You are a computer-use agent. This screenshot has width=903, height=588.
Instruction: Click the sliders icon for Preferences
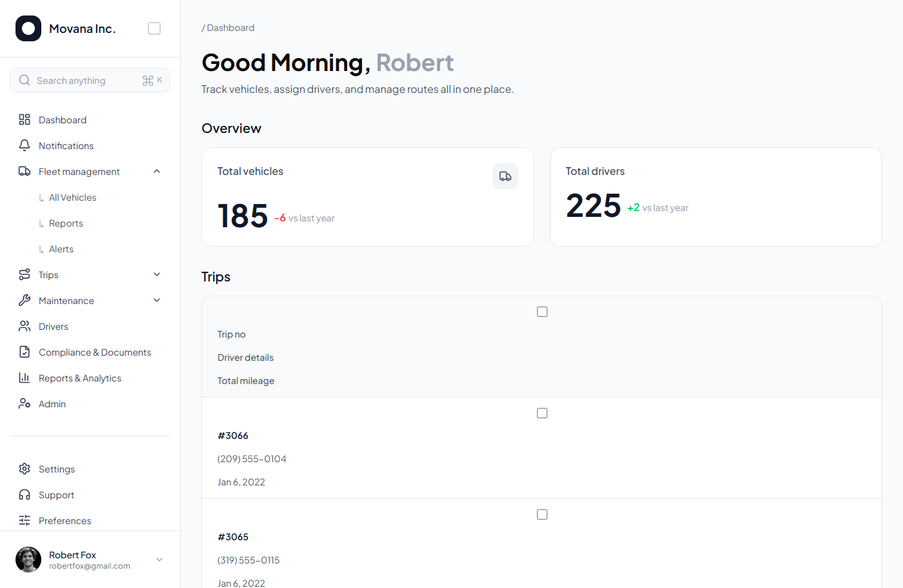[25, 521]
